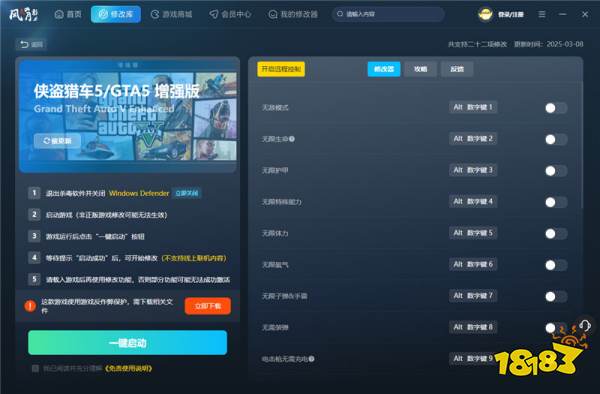Toggle the Alt 数字键 2 cheat switch
This screenshot has height=394, width=600.
tap(556, 139)
